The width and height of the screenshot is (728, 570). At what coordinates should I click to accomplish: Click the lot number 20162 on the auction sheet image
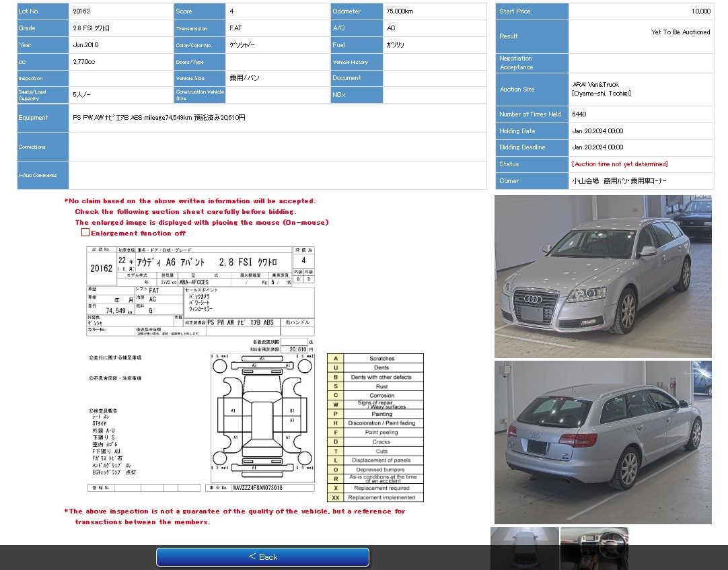click(101, 268)
